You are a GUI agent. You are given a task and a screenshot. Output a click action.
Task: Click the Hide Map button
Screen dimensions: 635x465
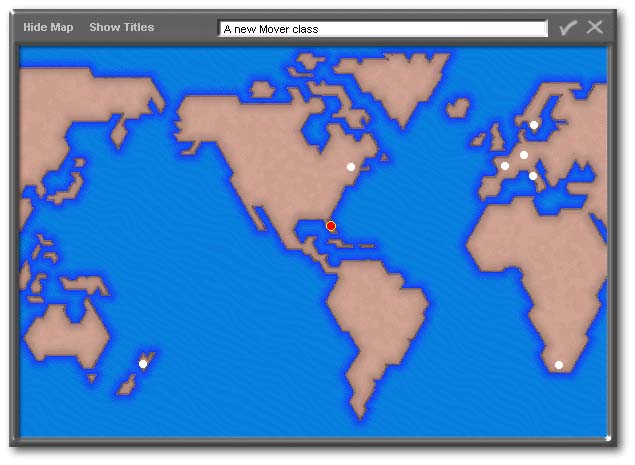click(48, 27)
